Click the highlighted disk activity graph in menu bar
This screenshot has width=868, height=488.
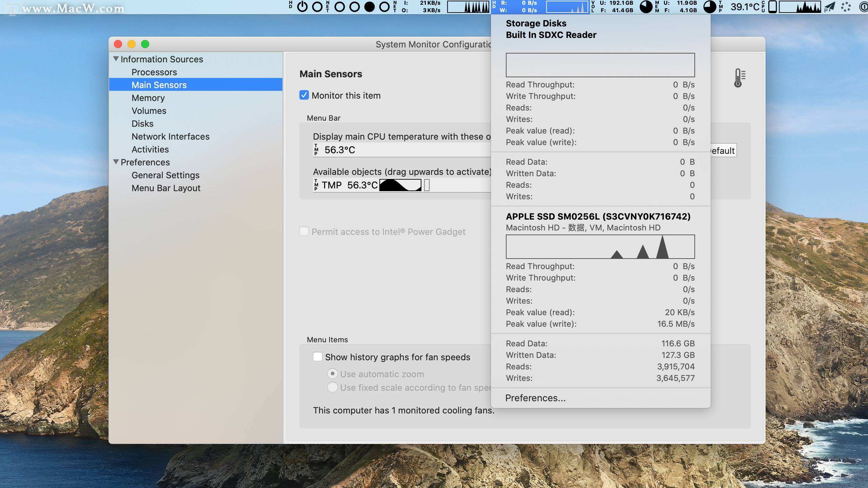click(567, 7)
